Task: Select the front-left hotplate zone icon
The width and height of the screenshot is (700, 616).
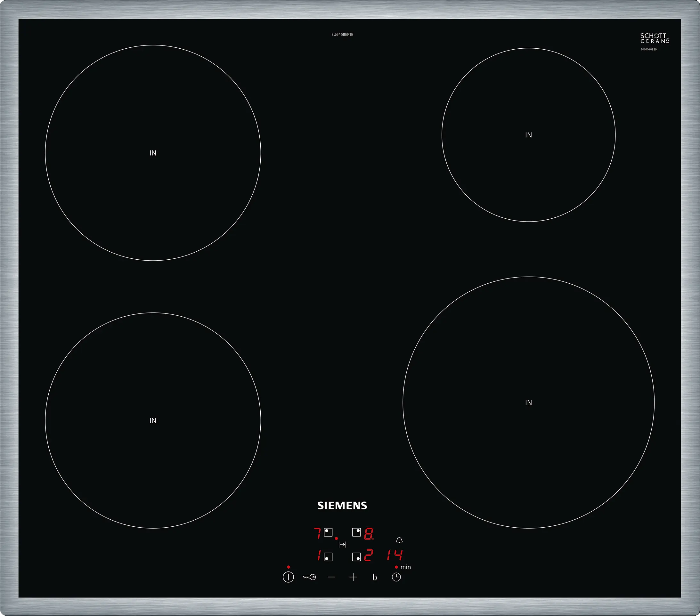Action: point(328,557)
